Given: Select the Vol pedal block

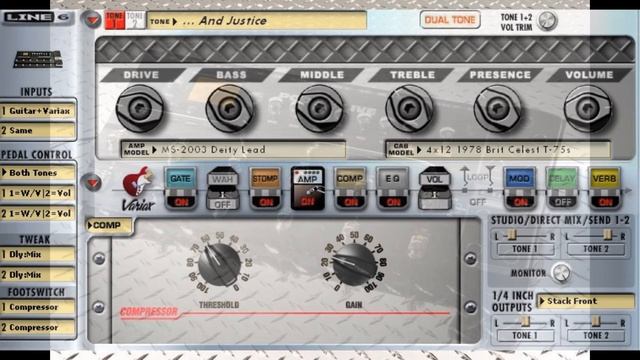Looking at the screenshot, I should 435,188.
